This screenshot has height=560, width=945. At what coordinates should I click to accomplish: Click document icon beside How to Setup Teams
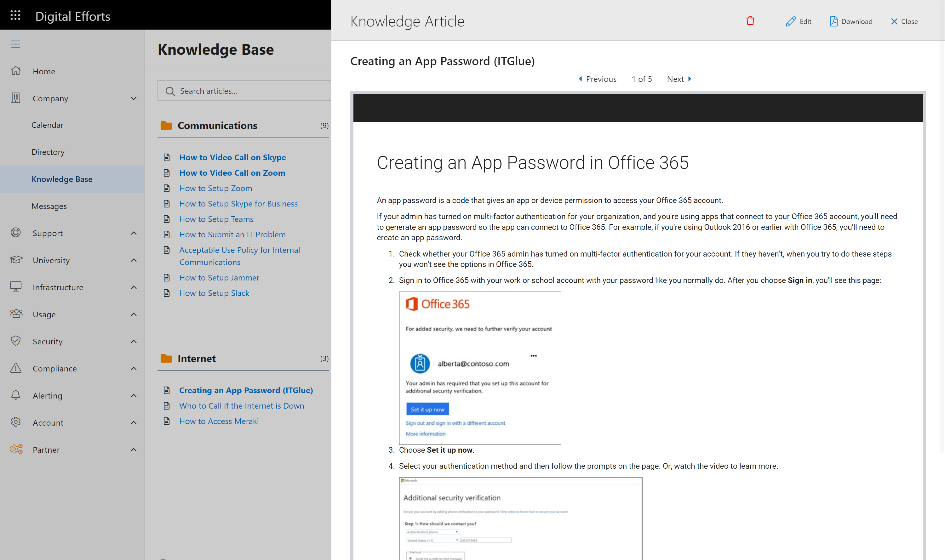coord(167,219)
